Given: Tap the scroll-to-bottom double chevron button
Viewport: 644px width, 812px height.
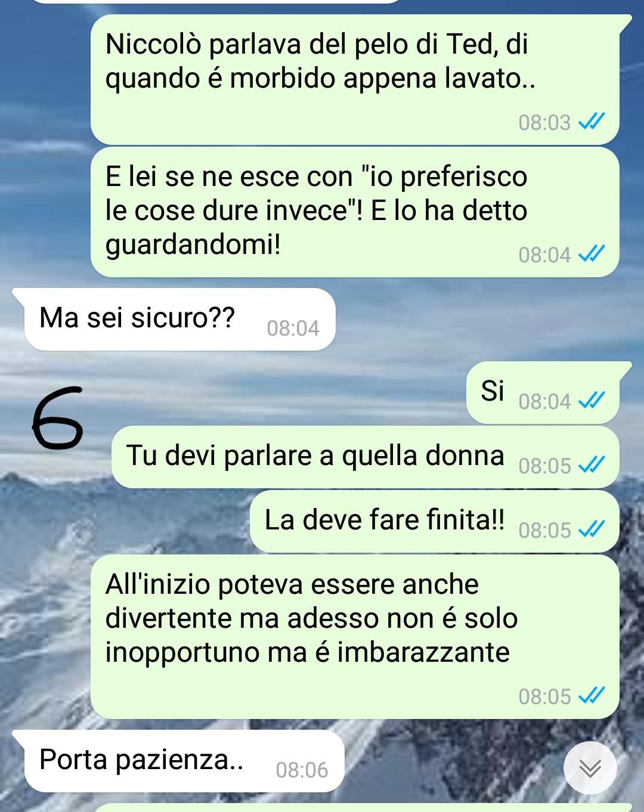Looking at the screenshot, I should tap(590, 768).
